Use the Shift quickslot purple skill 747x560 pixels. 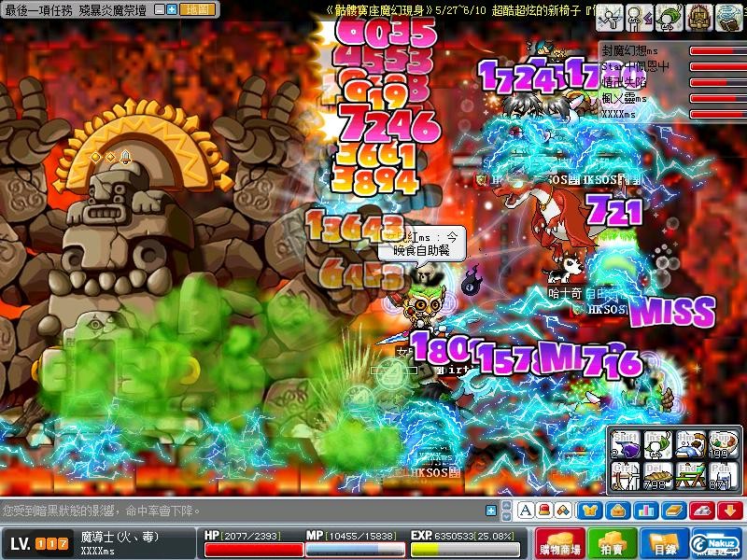pyautogui.click(x=626, y=445)
